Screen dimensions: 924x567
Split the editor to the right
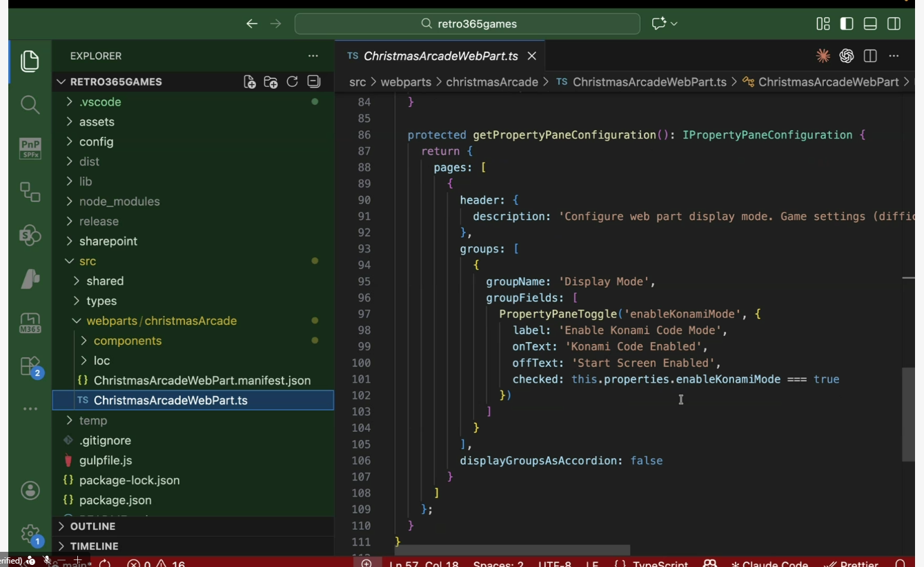point(870,56)
